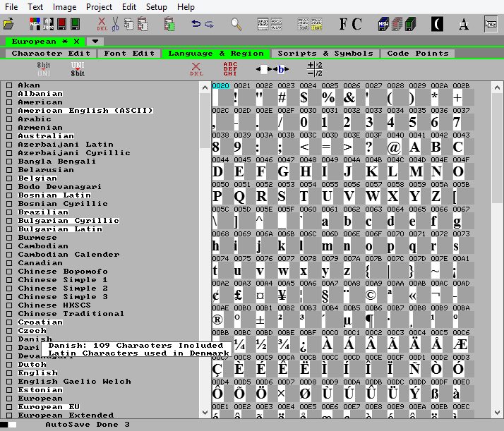Open a file with the folder icon
This screenshot has height=431, width=504.
8,24
